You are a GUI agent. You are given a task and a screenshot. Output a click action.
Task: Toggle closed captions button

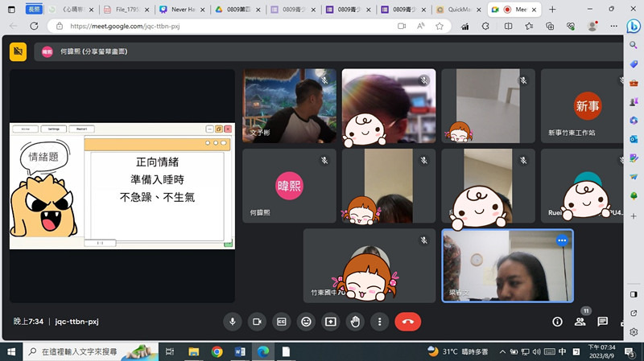click(282, 322)
